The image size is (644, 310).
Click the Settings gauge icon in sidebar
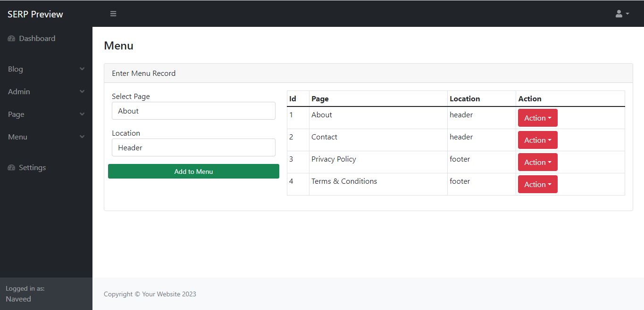11,168
